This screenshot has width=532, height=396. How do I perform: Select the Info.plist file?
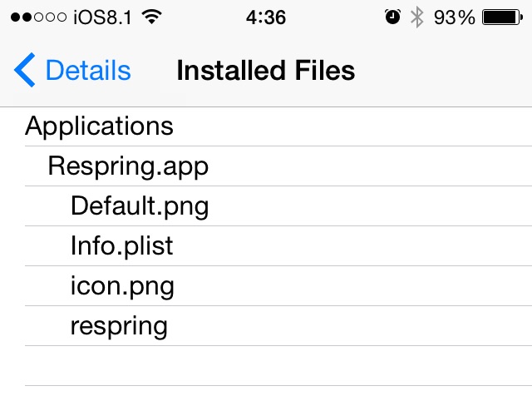tap(122, 246)
